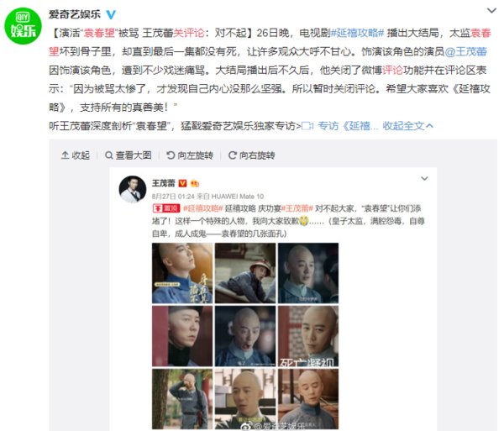Screen dimensions: 504x431
Task: Open the @王茂蕾 mention link
Action: coord(466,51)
